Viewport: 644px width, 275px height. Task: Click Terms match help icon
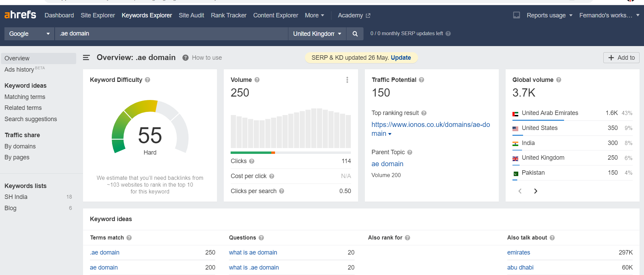point(129,238)
